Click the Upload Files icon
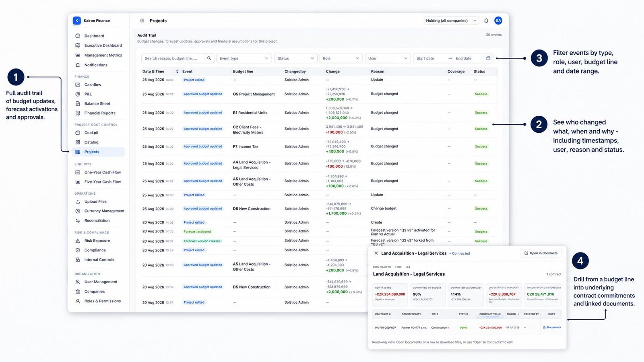 click(78, 202)
